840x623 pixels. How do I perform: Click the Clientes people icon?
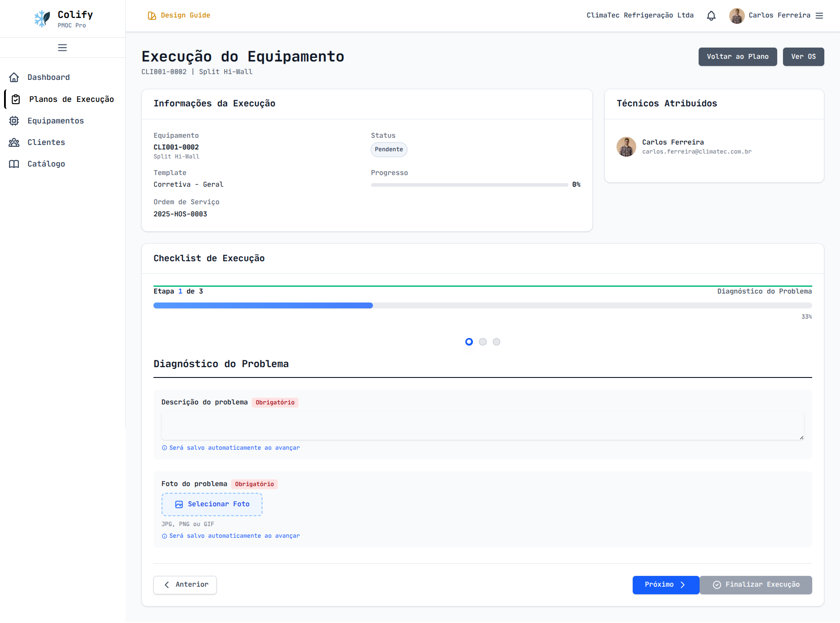click(x=14, y=142)
